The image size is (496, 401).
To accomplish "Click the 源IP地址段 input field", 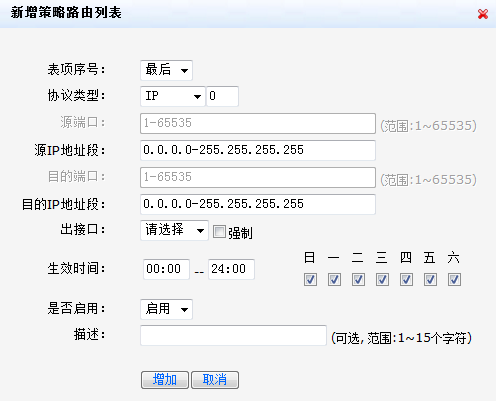I will [x=258, y=150].
